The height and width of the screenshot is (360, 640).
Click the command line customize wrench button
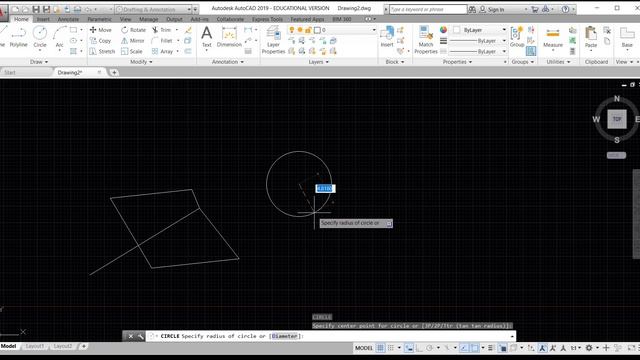[140, 336]
